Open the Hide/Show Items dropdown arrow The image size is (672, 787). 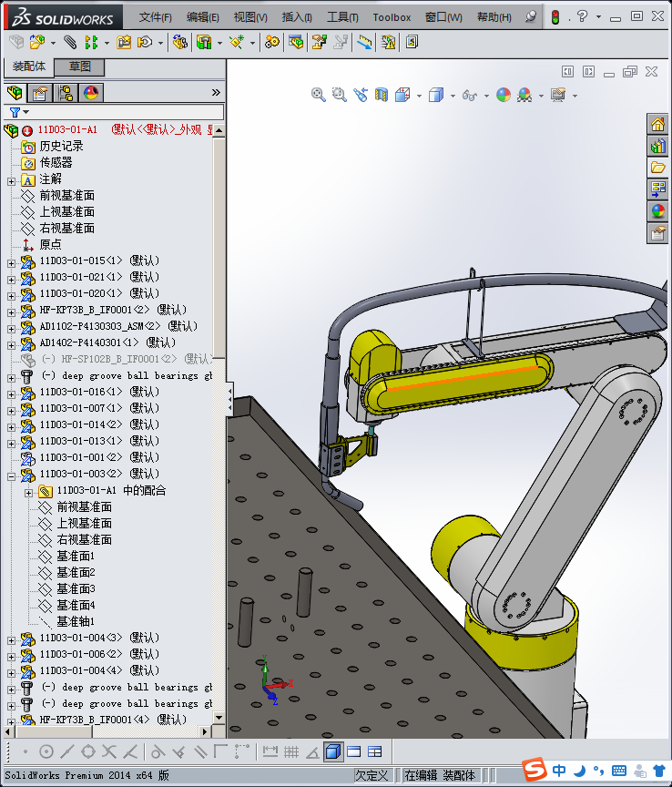coord(486,96)
